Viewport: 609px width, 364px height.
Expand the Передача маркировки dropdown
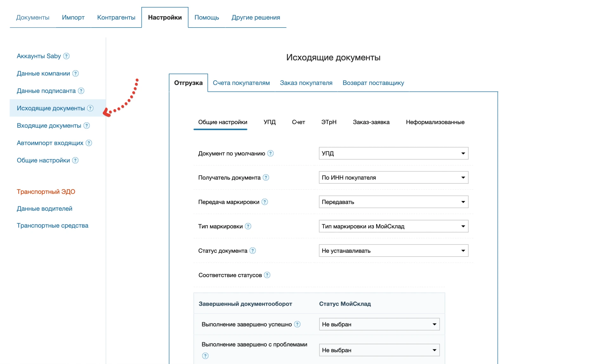pyautogui.click(x=393, y=202)
